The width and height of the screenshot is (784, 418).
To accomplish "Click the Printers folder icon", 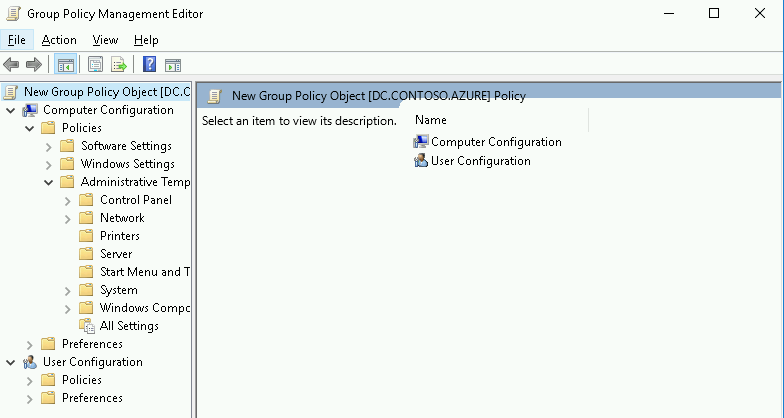I will pos(86,236).
